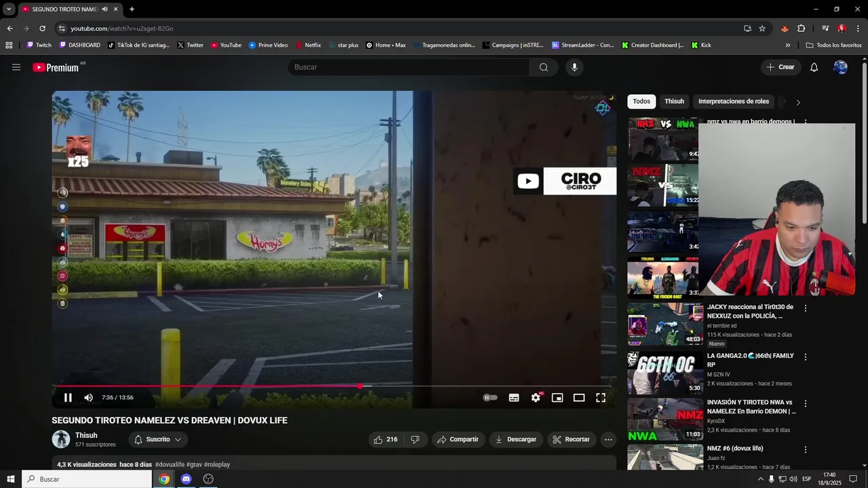Click the #roleplay hashtag
The image size is (868, 488).
(217, 465)
